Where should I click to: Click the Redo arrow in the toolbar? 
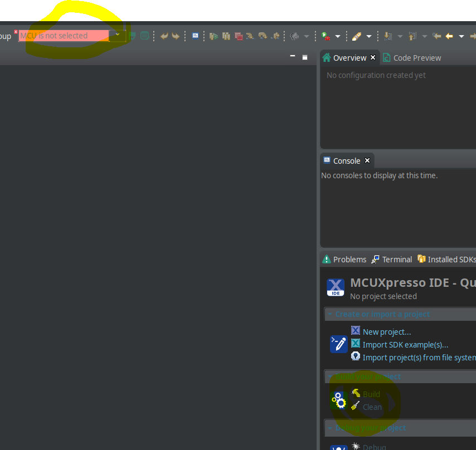tap(176, 36)
